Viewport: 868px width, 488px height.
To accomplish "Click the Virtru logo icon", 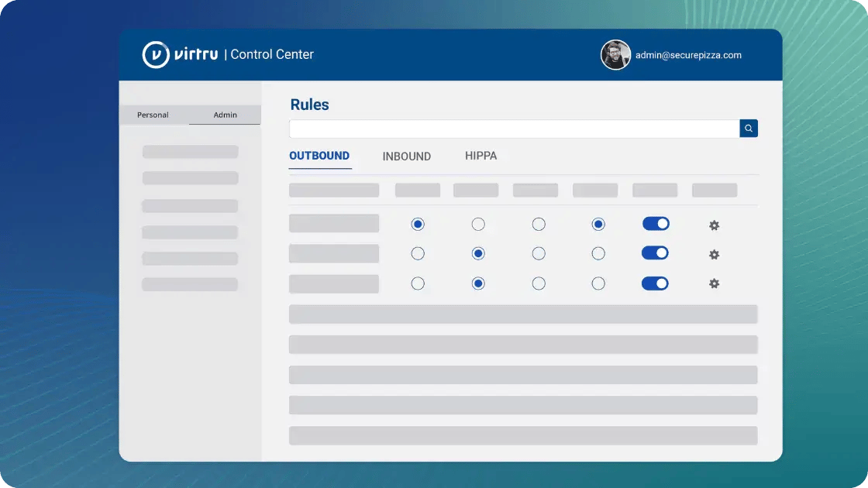I will 156,55.
